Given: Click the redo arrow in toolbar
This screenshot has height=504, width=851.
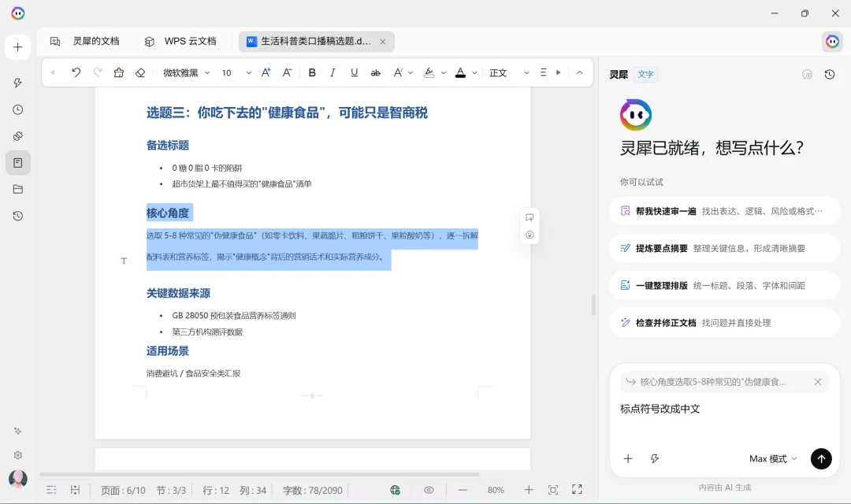Looking at the screenshot, I should tap(98, 72).
